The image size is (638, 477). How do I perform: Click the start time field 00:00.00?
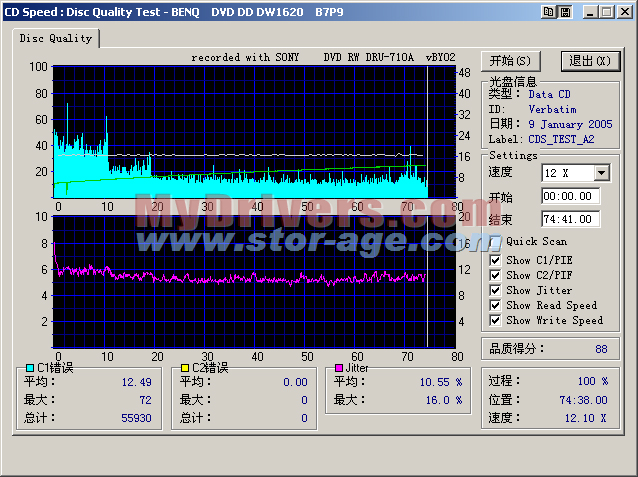point(570,197)
